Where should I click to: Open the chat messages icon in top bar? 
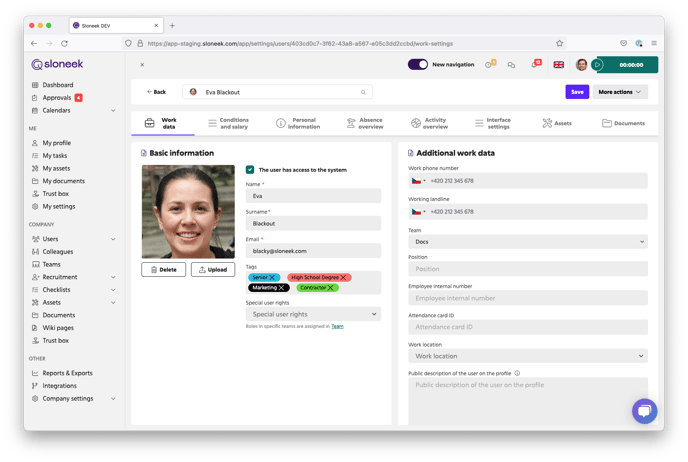(511, 65)
